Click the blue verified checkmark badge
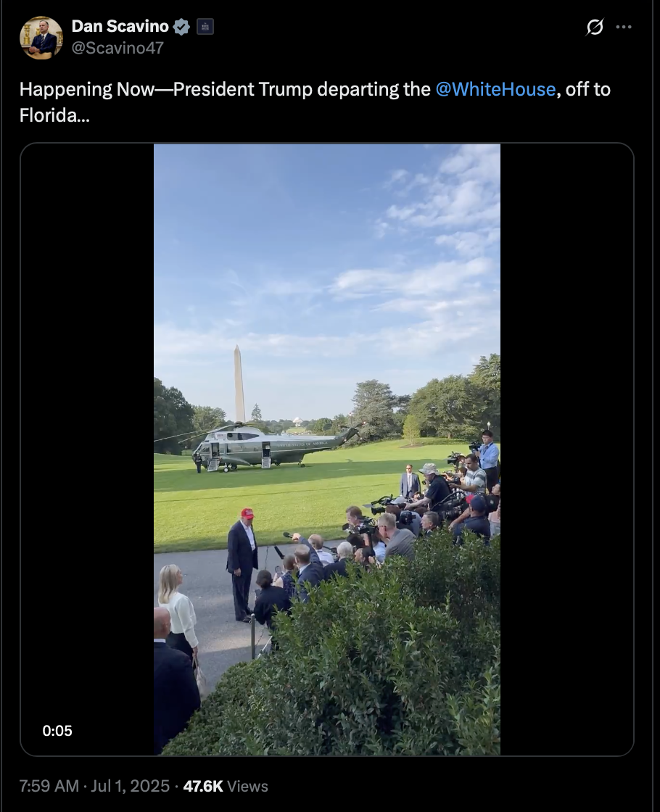The image size is (660, 812). click(181, 26)
